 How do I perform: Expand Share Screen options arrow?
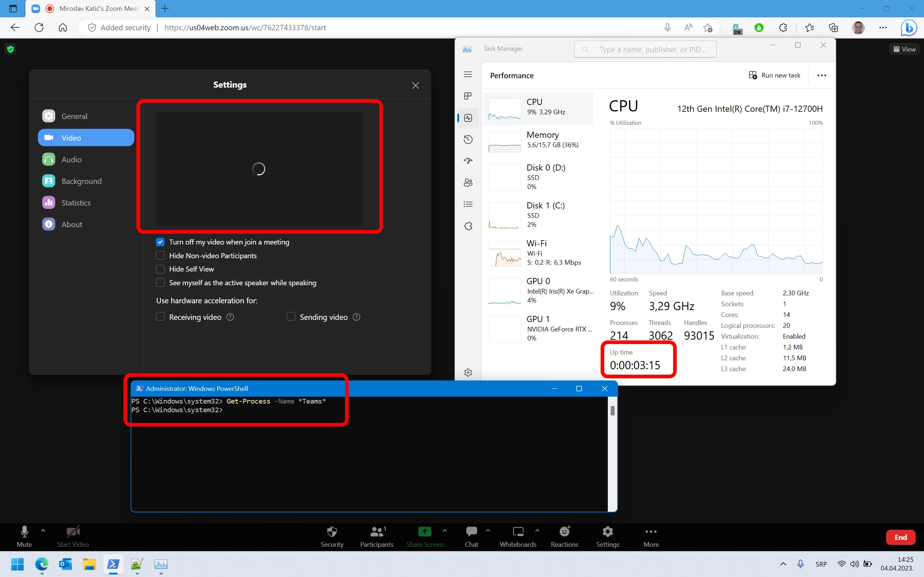pyautogui.click(x=444, y=530)
